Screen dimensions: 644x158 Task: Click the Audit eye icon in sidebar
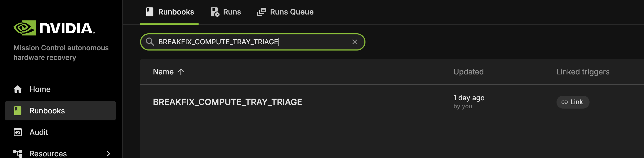[18, 132]
